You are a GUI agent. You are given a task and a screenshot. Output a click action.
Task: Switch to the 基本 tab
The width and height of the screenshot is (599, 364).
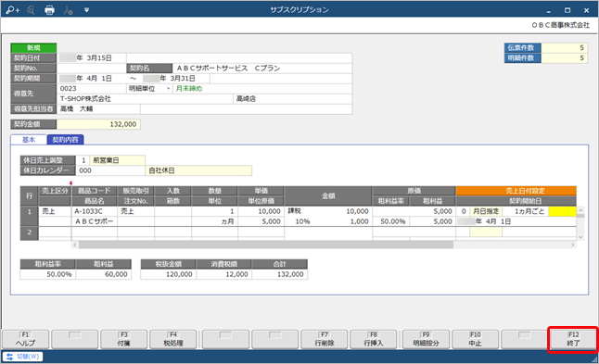tap(29, 140)
